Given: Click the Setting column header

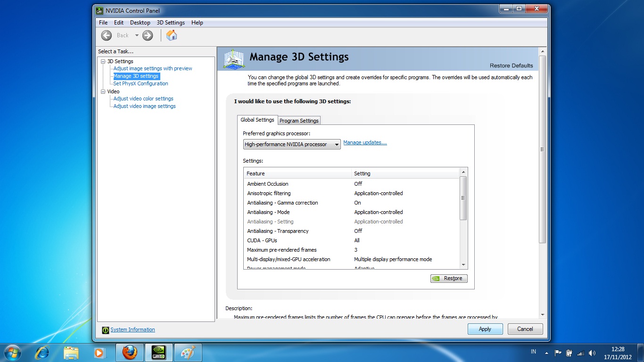Looking at the screenshot, I should point(405,173).
